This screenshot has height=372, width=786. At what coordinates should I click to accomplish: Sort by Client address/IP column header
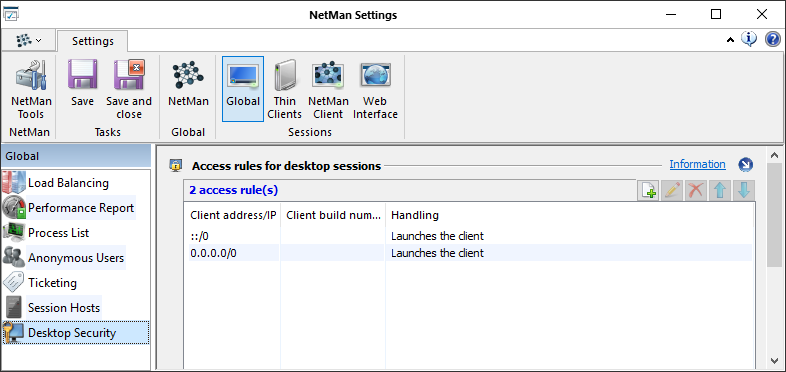click(232, 215)
